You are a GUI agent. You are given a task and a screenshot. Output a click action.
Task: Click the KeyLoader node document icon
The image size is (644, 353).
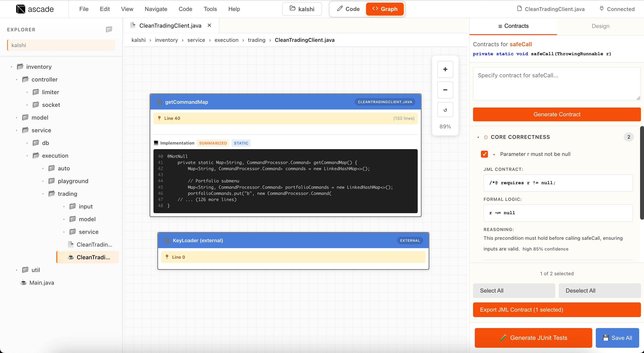(x=167, y=240)
